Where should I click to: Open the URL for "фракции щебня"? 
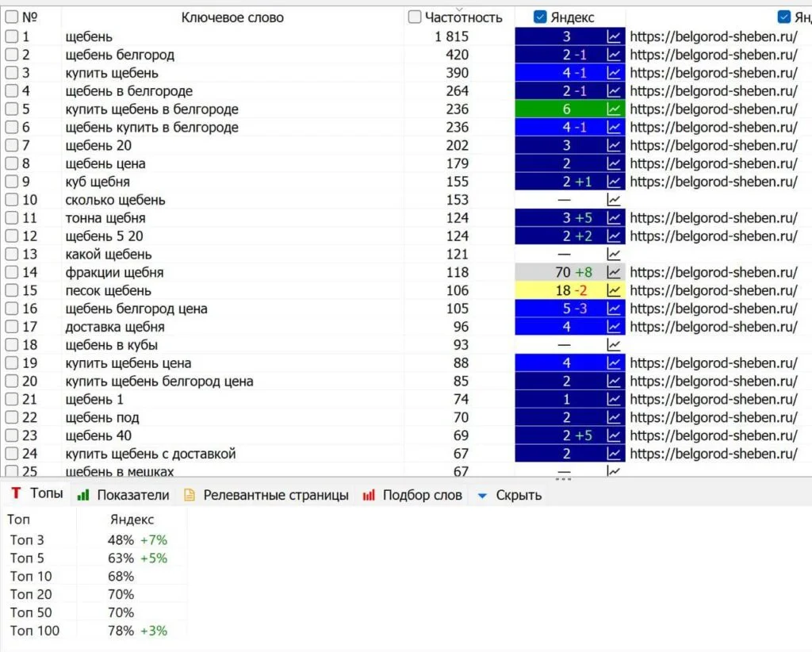coord(713,272)
